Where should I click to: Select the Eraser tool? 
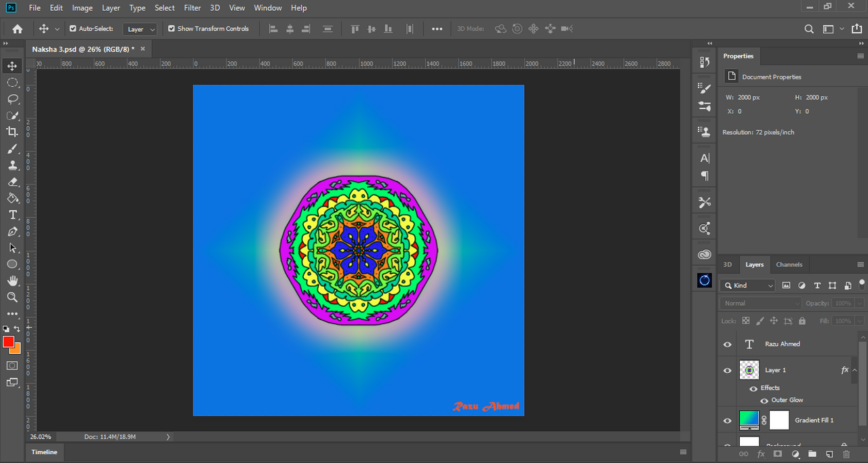(12, 182)
